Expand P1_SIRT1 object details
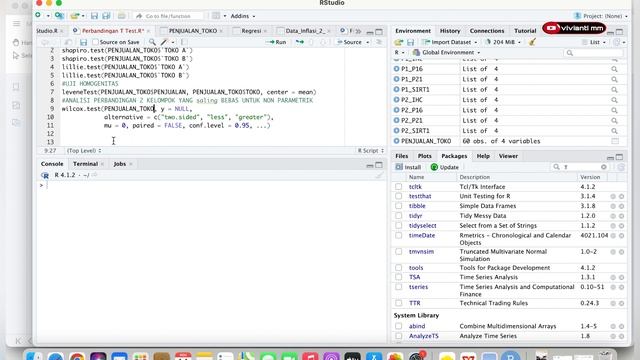The width and height of the screenshot is (640, 360). [x=396, y=89]
